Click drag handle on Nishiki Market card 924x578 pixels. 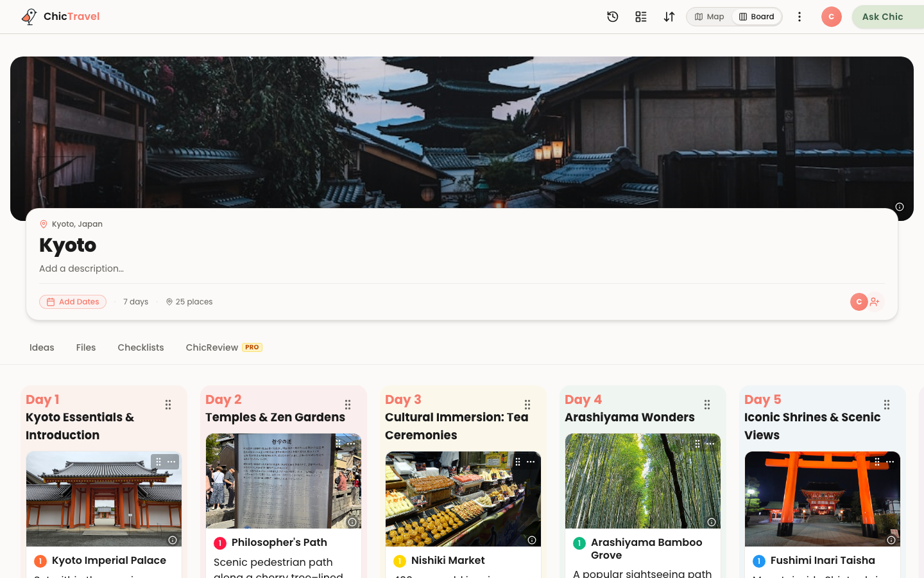pos(518,462)
